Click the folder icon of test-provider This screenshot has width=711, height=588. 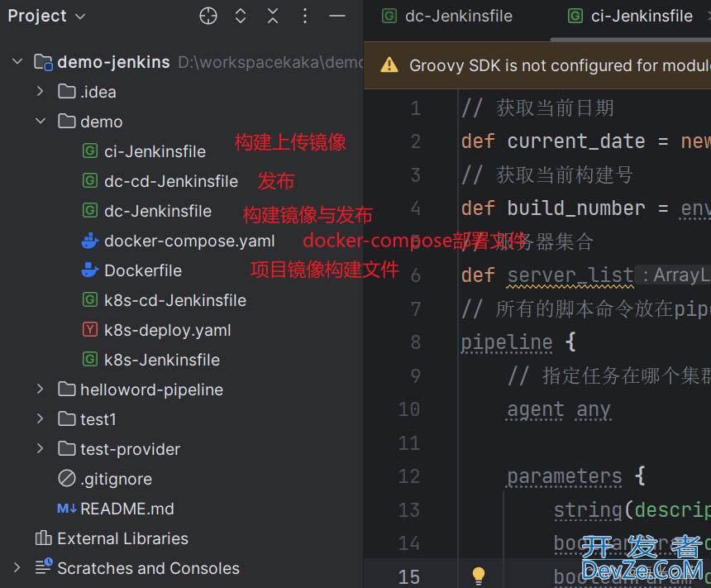pyautogui.click(x=67, y=448)
